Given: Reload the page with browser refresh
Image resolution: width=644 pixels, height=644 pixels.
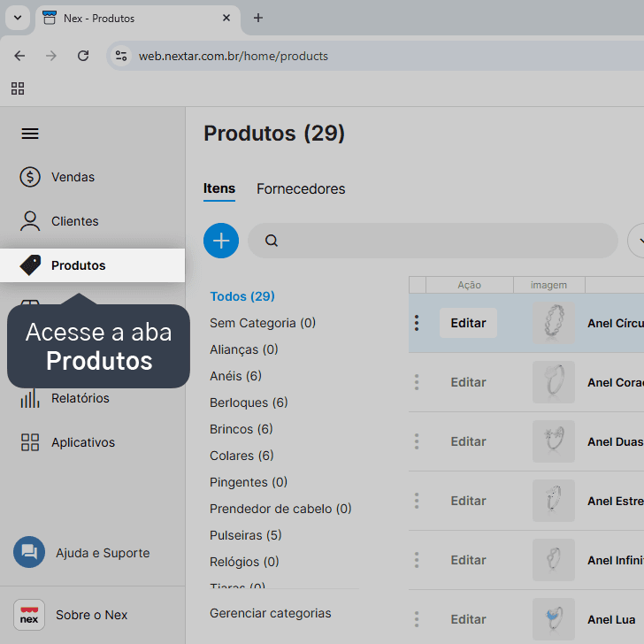Looking at the screenshot, I should 83,56.
